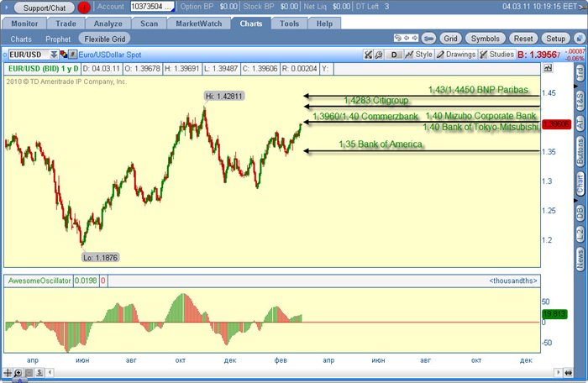Click the dollar sign icon in bottom toolbar
The image size is (588, 383).
39,373
